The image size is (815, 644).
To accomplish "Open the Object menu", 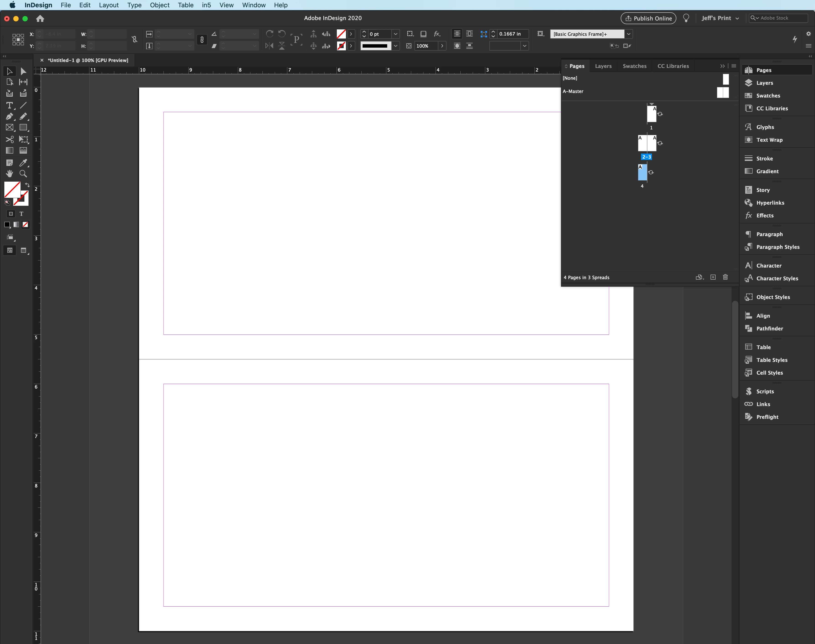I will (x=159, y=5).
